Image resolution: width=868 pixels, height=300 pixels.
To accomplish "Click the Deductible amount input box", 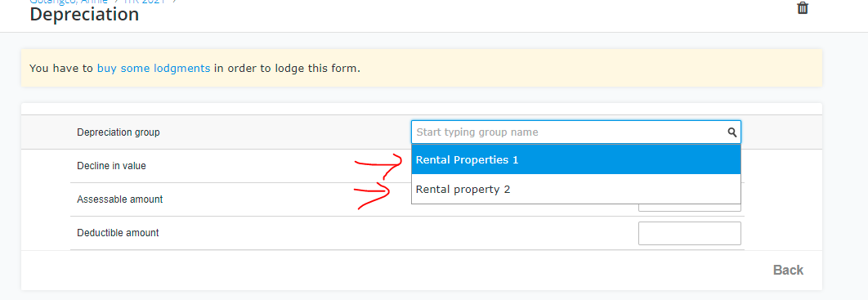I will 689,233.
